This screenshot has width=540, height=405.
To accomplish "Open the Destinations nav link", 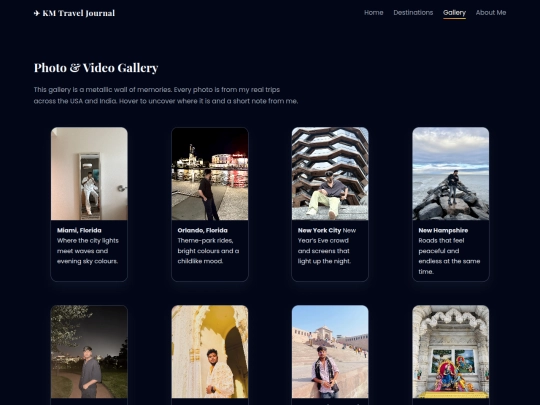I will pos(413,13).
